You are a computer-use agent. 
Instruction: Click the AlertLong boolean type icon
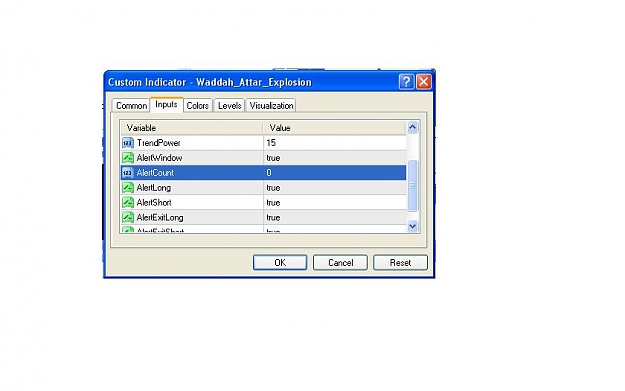[128, 188]
